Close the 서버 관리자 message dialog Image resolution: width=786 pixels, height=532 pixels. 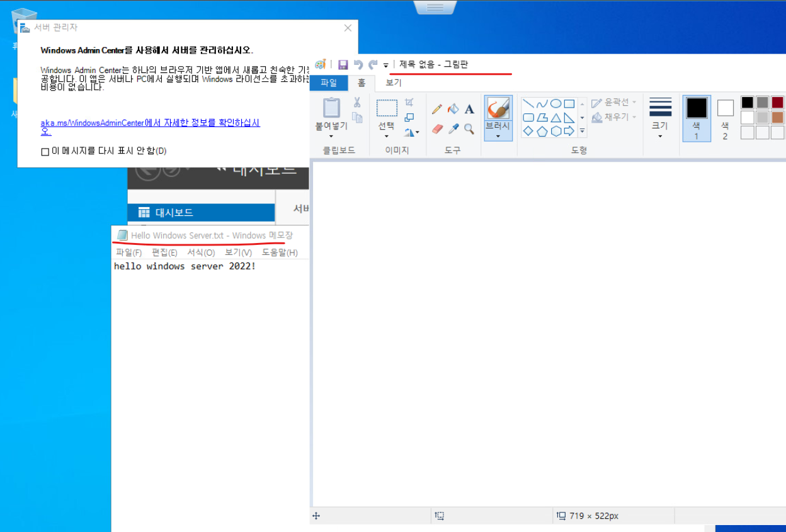click(348, 28)
